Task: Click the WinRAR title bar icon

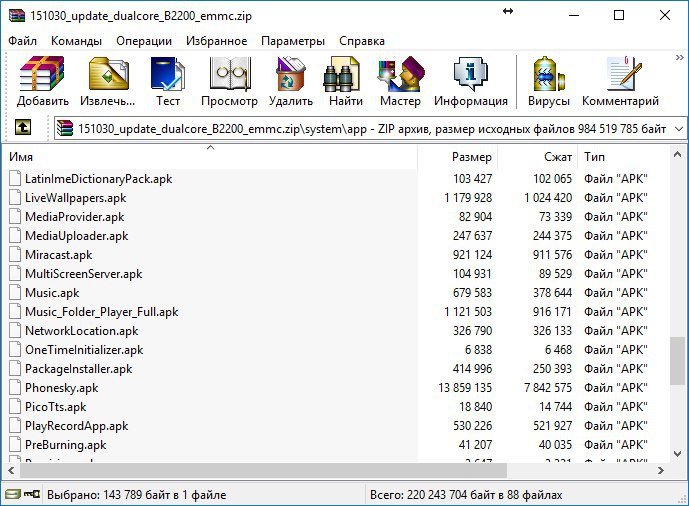Action: [x=17, y=16]
